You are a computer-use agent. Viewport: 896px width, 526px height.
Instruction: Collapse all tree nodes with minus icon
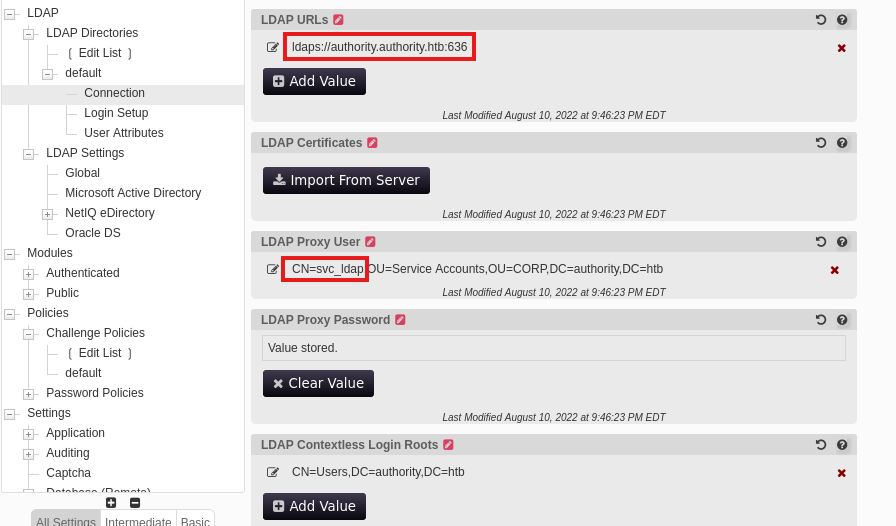(x=135, y=502)
